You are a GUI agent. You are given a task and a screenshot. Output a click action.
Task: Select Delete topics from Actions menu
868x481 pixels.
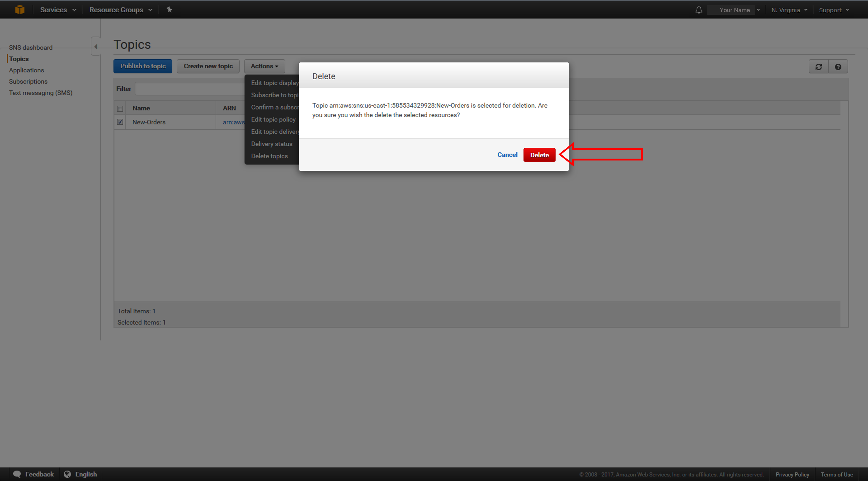[x=269, y=156]
